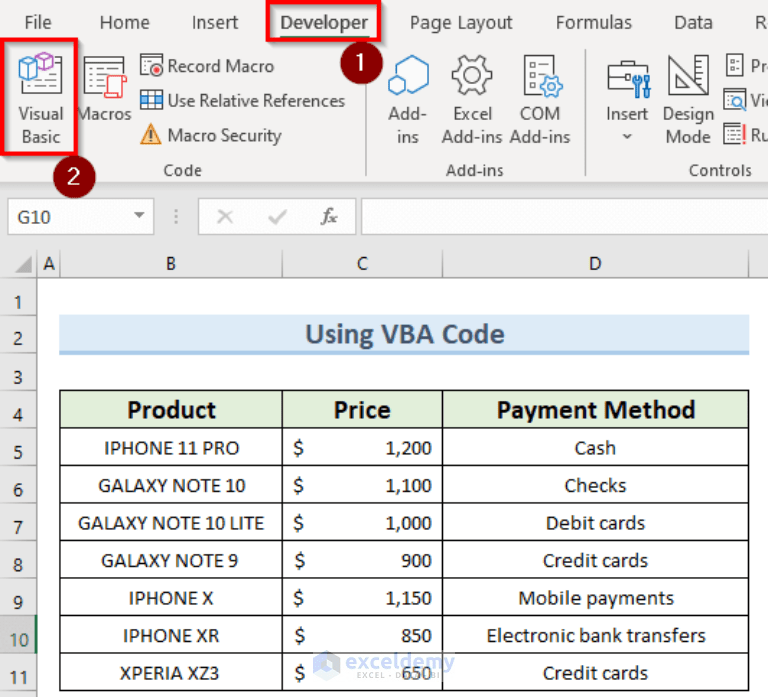This screenshot has width=768, height=697.
Task: Click the Cancel entry X button
Action: [225, 216]
